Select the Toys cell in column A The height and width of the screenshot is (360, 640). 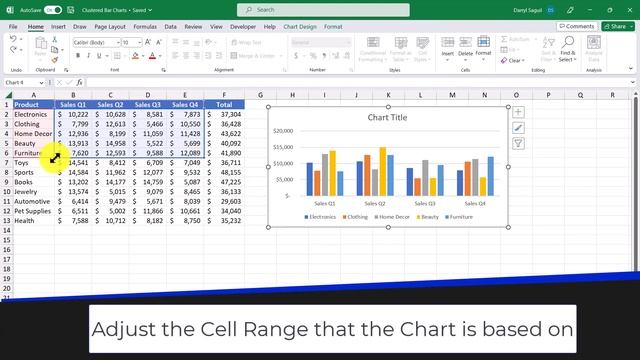pyautogui.click(x=33, y=162)
